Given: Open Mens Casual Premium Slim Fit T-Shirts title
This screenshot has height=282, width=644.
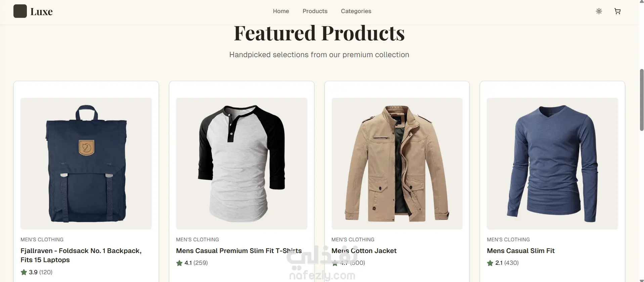Looking at the screenshot, I should tap(239, 251).
